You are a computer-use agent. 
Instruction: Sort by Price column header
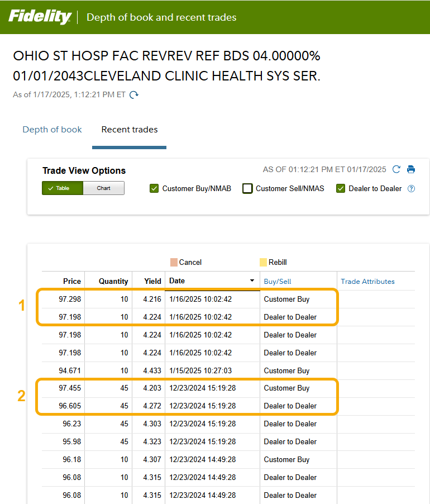(71, 282)
